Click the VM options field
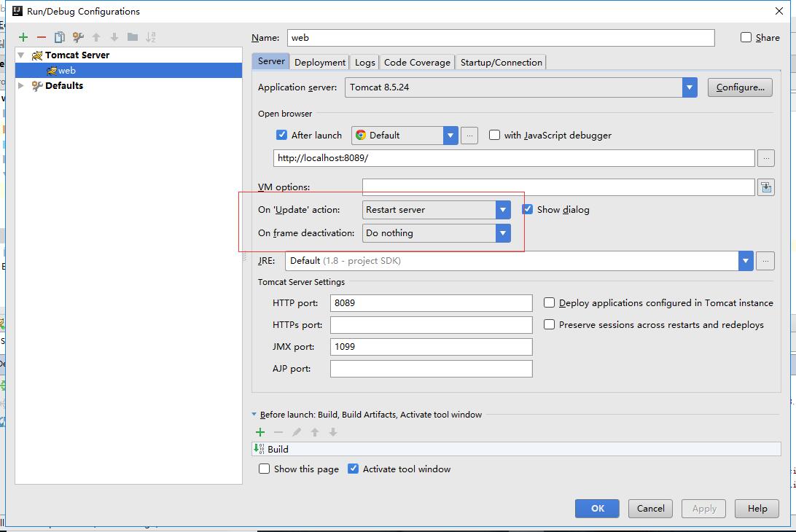Screen dimensions: 796x532 coord(558,187)
